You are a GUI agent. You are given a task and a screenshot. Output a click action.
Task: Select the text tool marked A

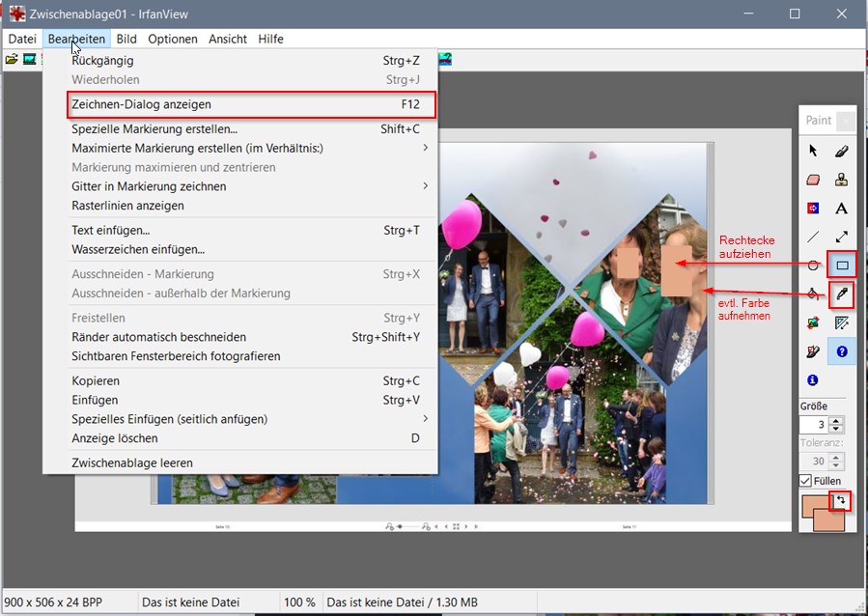[x=841, y=209]
